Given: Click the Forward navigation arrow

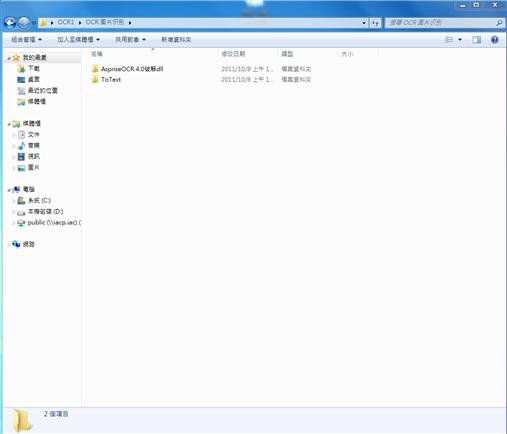Looking at the screenshot, I should coord(24,23).
